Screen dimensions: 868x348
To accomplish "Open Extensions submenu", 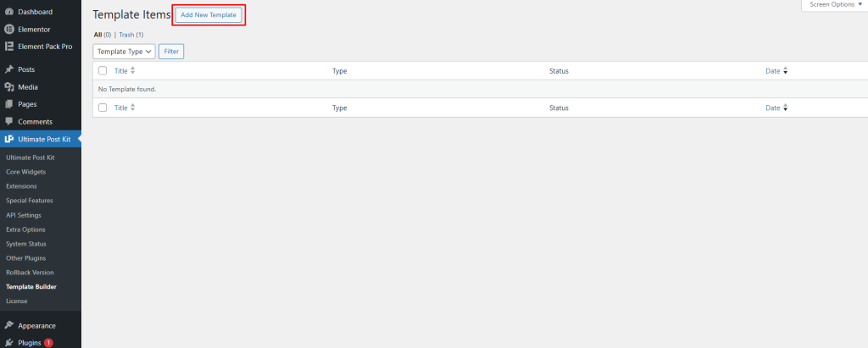I will [21, 186].
